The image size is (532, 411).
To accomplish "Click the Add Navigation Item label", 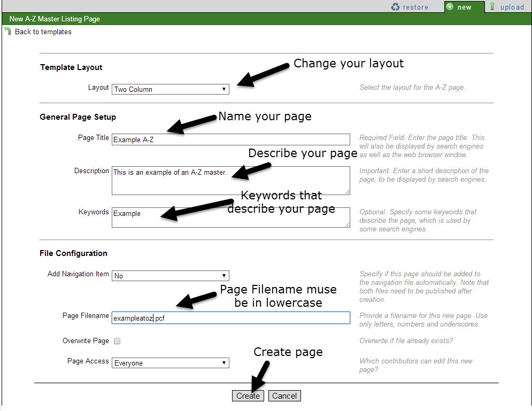I will (x=78, y=274).
